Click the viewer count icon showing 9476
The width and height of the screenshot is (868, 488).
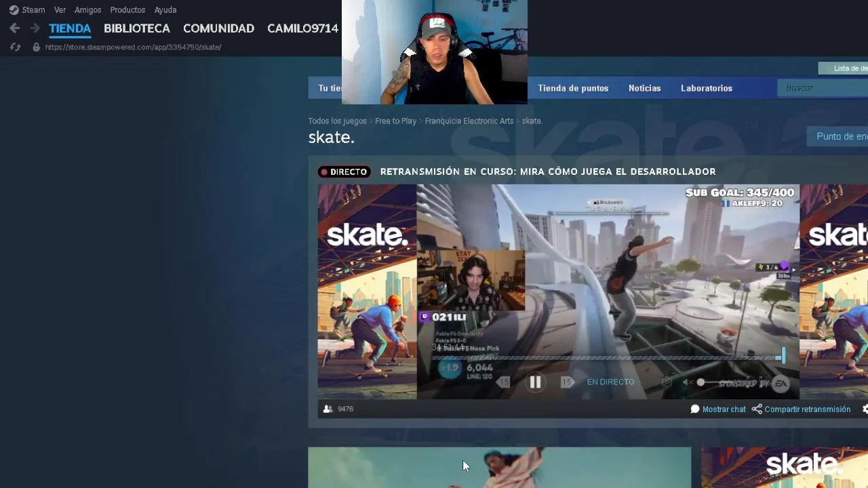(328, 409)
